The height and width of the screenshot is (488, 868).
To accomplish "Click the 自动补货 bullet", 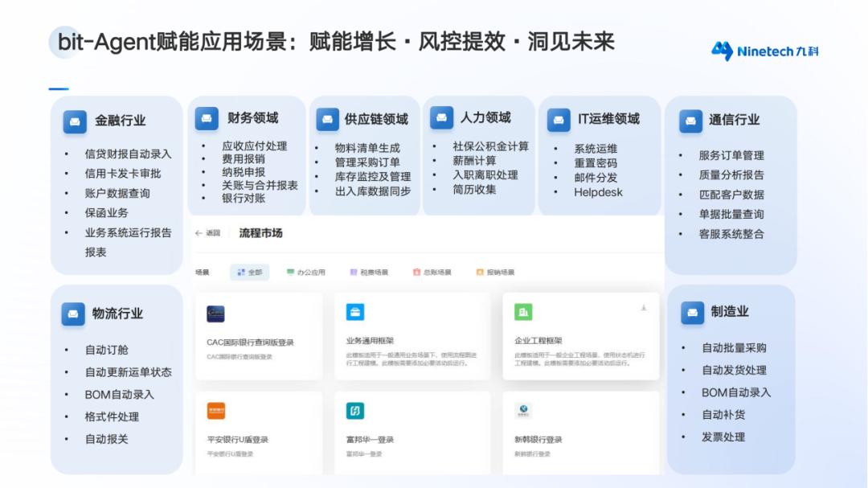I will [x=723, y=415].
